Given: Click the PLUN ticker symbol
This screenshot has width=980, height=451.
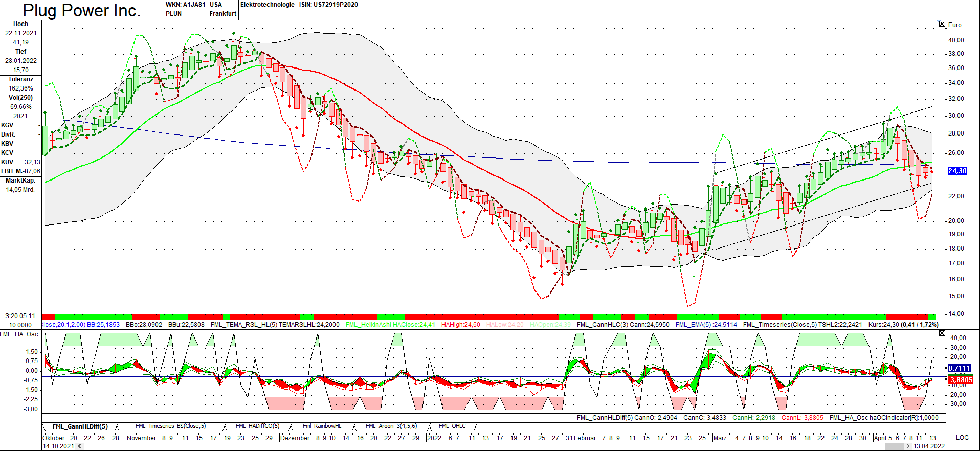Looking at the screenshot, I should [x=173, y=14].
